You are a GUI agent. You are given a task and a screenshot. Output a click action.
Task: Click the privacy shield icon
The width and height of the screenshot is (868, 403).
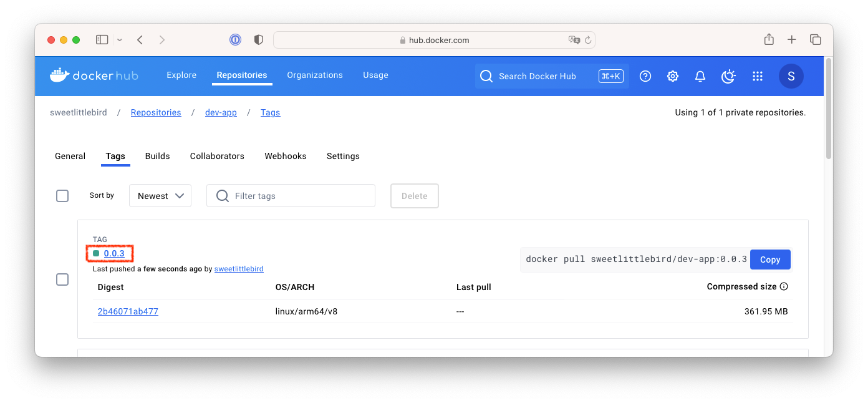(258, 40)
